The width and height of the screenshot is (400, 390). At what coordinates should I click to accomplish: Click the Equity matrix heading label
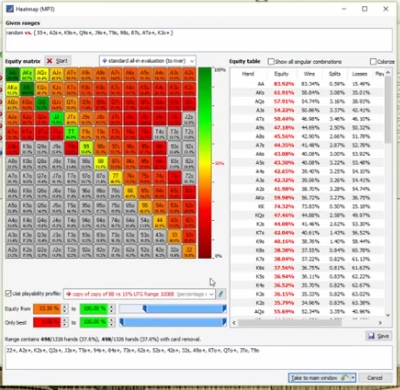[x=23, y=61]
